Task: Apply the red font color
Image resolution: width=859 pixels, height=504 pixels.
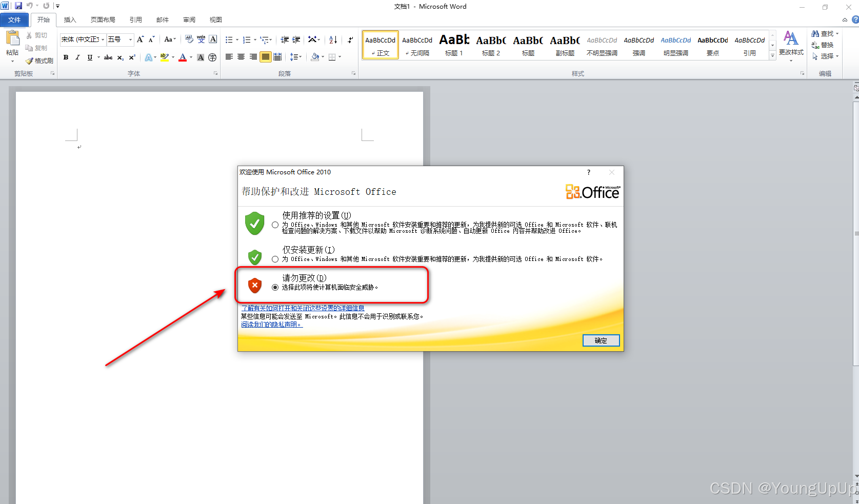Action: tap(183, 57)
